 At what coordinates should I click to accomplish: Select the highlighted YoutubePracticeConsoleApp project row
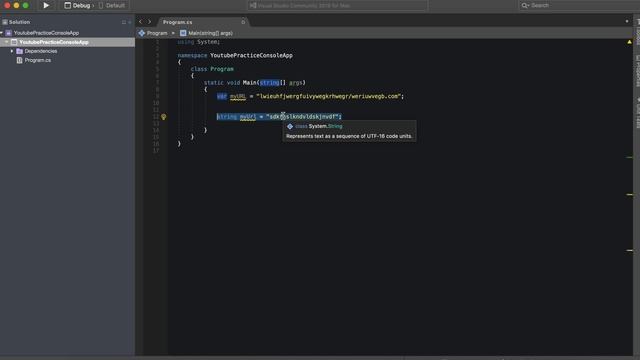tap(67, 42)
